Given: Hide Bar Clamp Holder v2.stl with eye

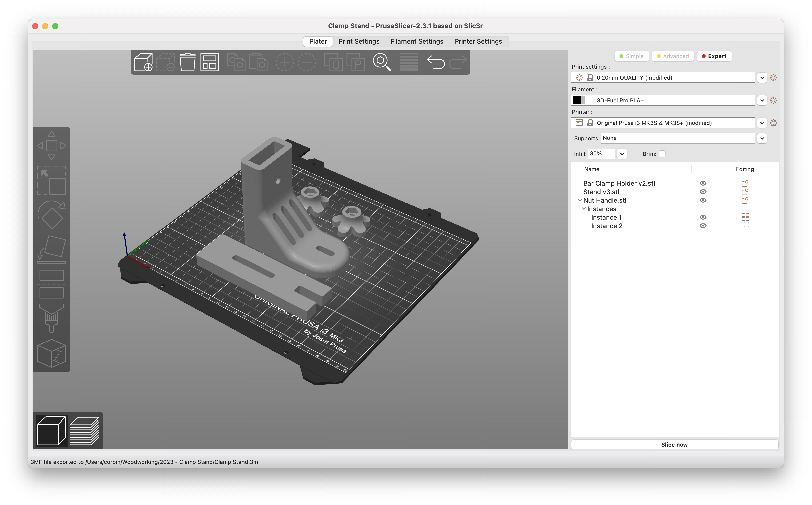Looking at the screenshot, I should 703,183.
